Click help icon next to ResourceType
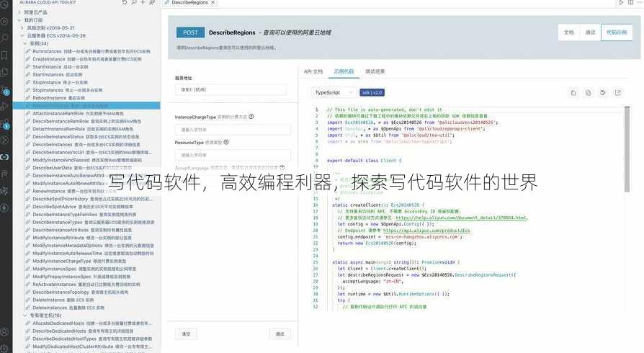 pyautogui.click(x=226, y=142)
